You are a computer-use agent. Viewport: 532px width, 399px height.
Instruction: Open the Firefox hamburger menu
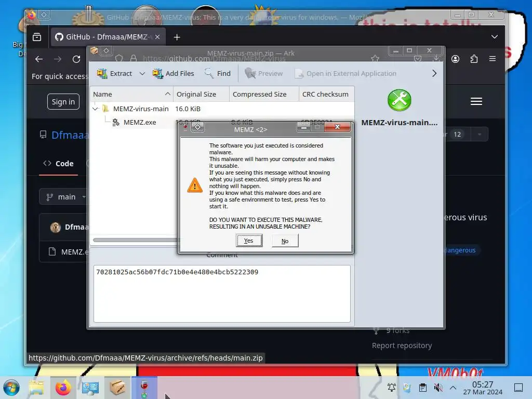point(493,59)
